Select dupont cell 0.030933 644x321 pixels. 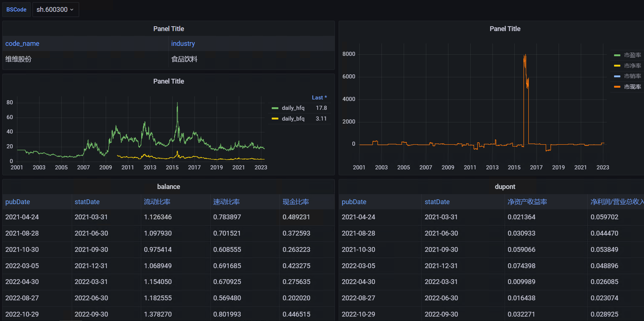546,233
